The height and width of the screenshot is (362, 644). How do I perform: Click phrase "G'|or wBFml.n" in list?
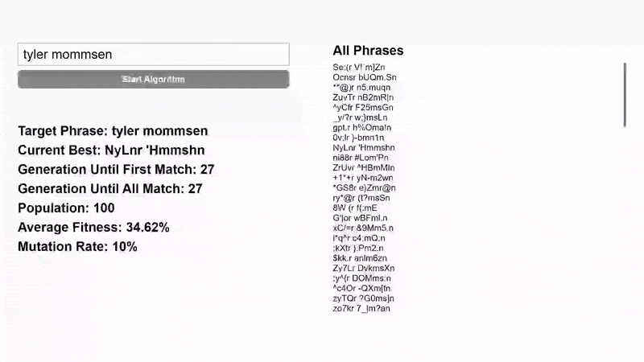click(x=360, y=218)
